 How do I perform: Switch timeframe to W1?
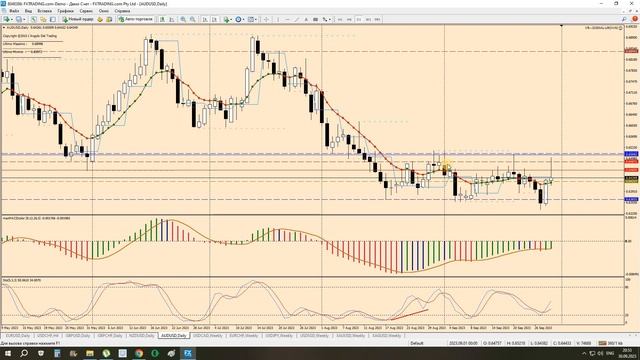[x=368, y=19]
